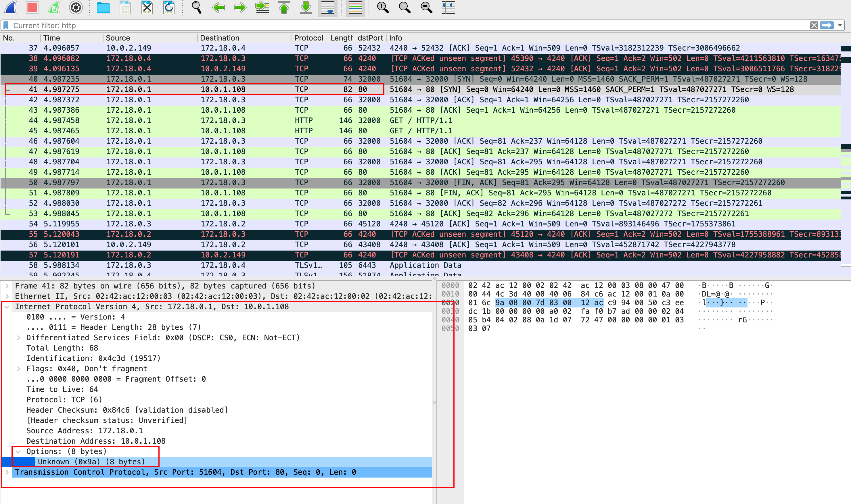Click the resize columns icon

pos(448,7)
